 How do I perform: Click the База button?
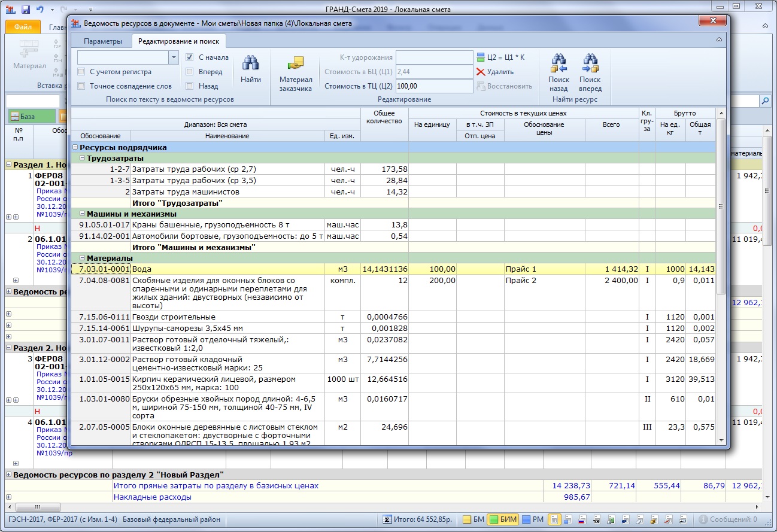(x=31, y=117)
